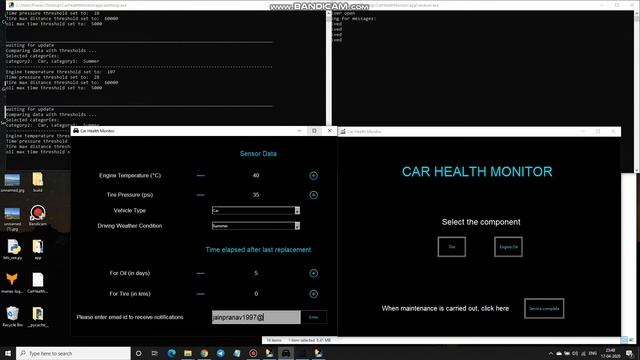Screen dimensions: 640x360
Task: Decrease Engine Temperature with the minus icon
Action: (200, 176)
